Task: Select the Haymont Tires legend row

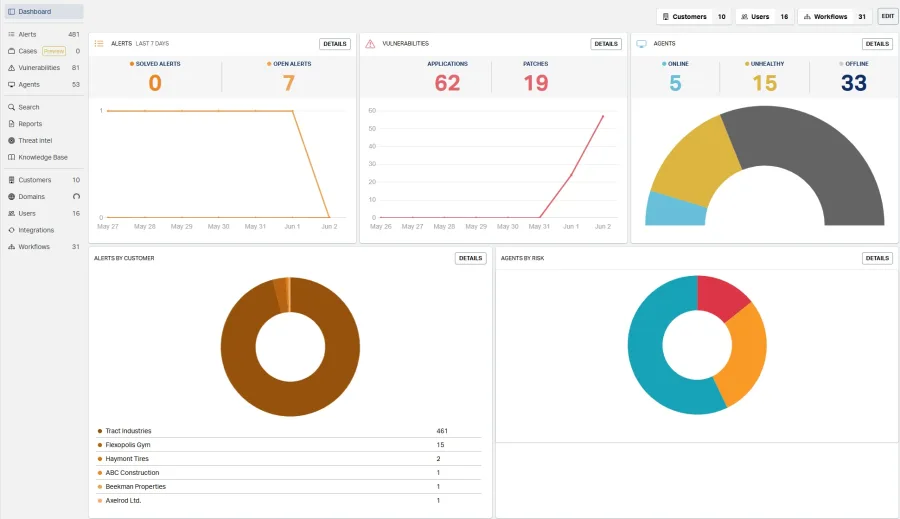Action: 289,459
